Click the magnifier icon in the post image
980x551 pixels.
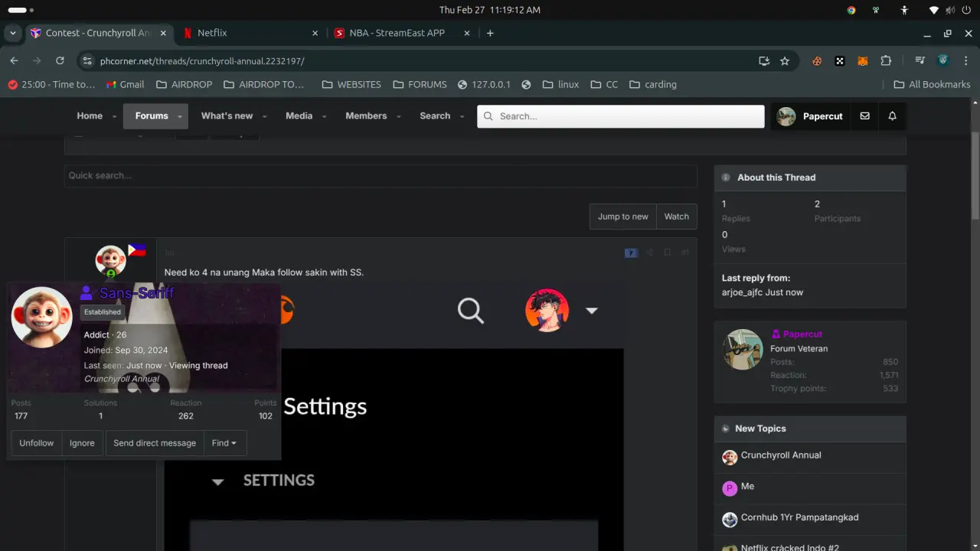(471, 311)
